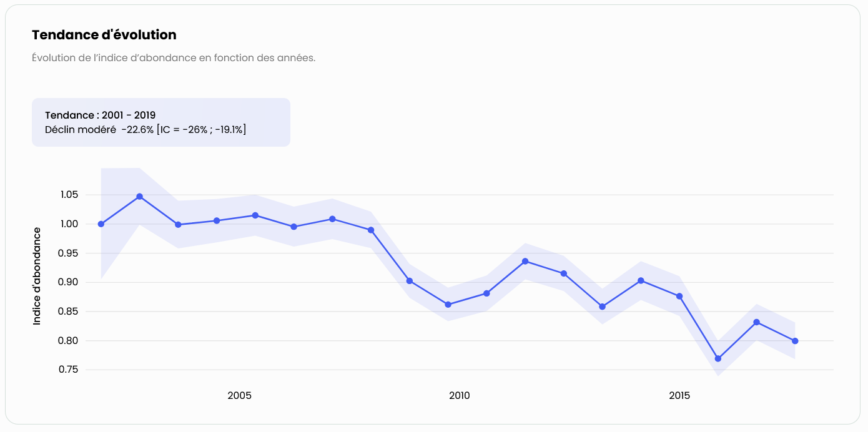Click the 1.00 y-axis tick label
The width and height of the screenshot is (868, 432).
[69, 224]
